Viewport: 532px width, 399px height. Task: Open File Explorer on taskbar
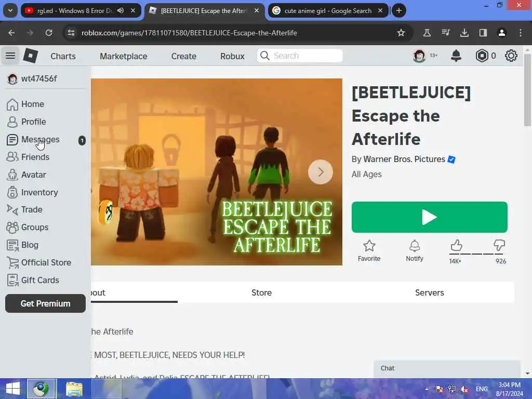(x=74, y=389)
